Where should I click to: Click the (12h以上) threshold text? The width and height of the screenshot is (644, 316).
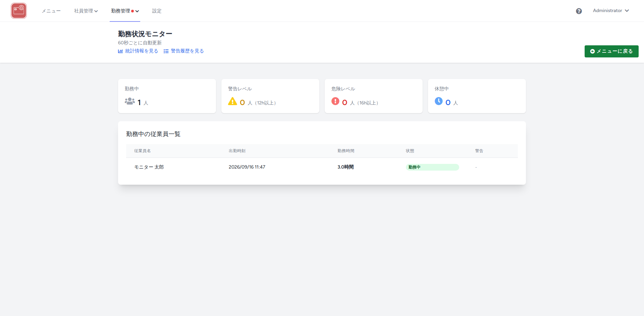[265, 103]
